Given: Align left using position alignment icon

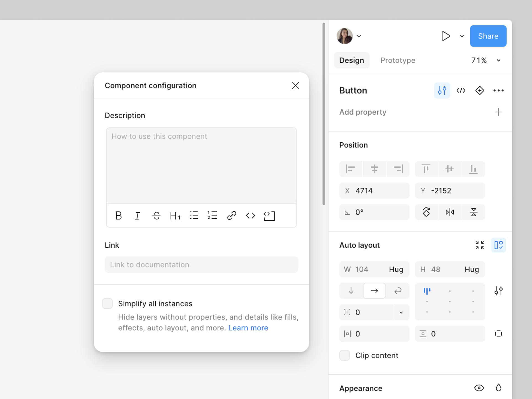Looking at the screenshot, I should coord(351,169).
